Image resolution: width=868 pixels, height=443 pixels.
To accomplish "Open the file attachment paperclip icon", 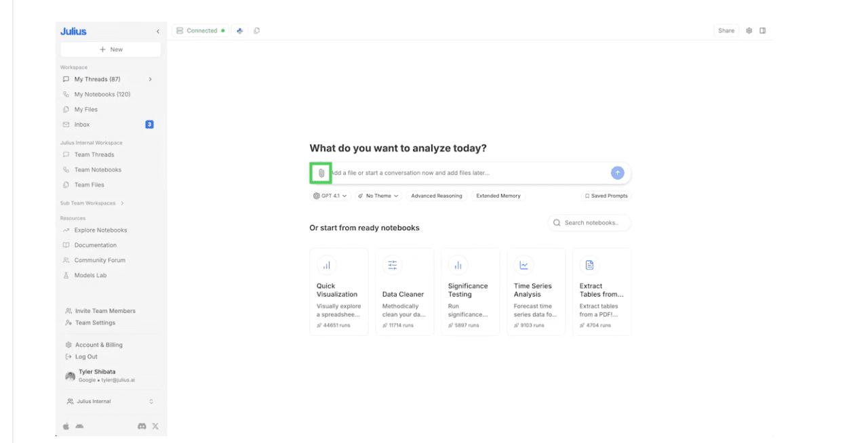I will tap(320, 173).
